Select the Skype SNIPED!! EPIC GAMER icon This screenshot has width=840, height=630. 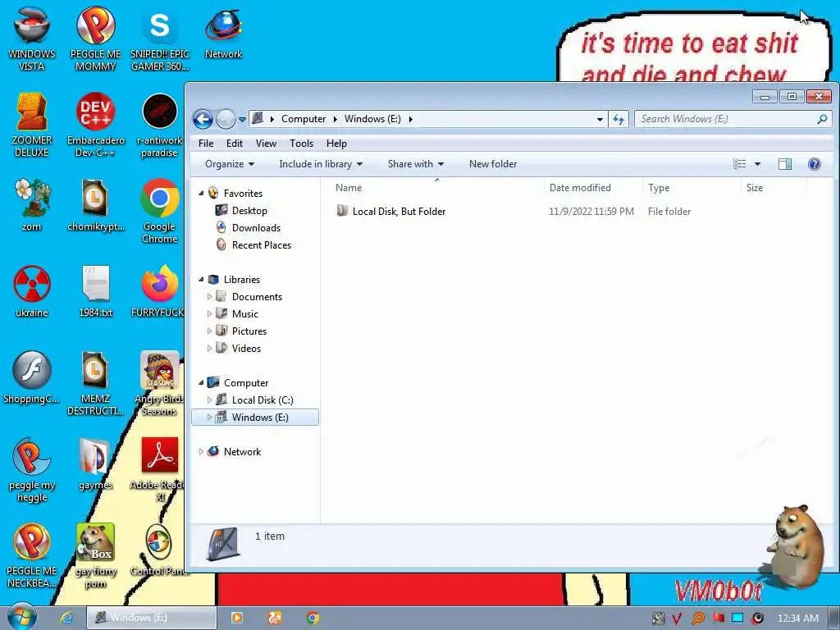[x=160, y=39]
